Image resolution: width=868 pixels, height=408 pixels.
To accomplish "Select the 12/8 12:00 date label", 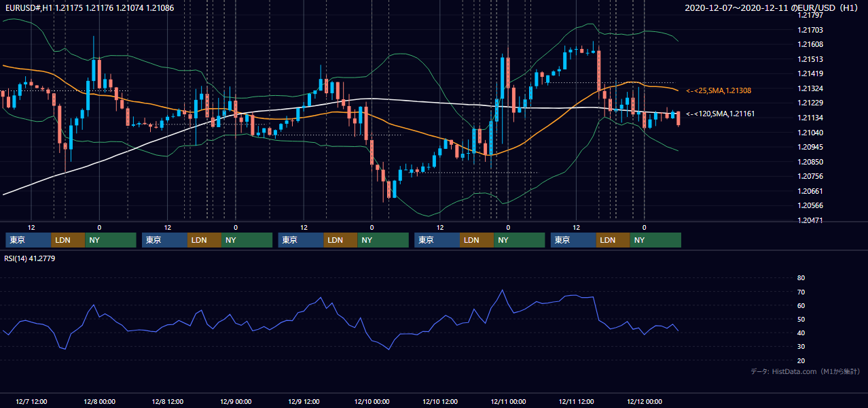I will click(x=168, y=402).
